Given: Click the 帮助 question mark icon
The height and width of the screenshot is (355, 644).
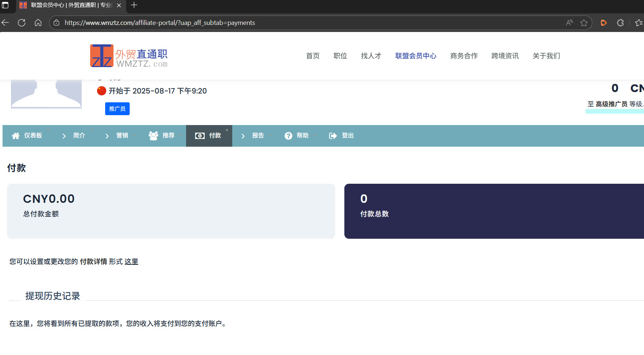Looking at the screenshot, I should pyautogui.click(x=288, y=135).
